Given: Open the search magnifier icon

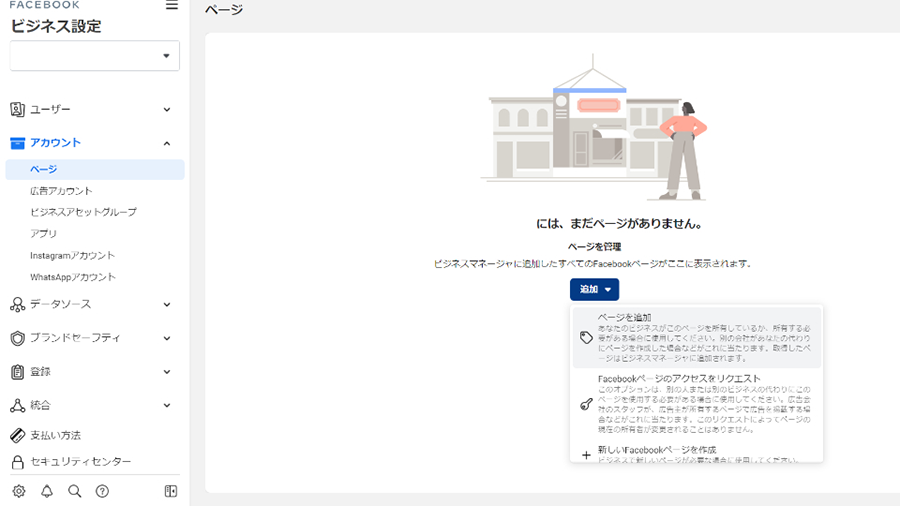Looking at the screenshot, I should click(x=75, y=491).
